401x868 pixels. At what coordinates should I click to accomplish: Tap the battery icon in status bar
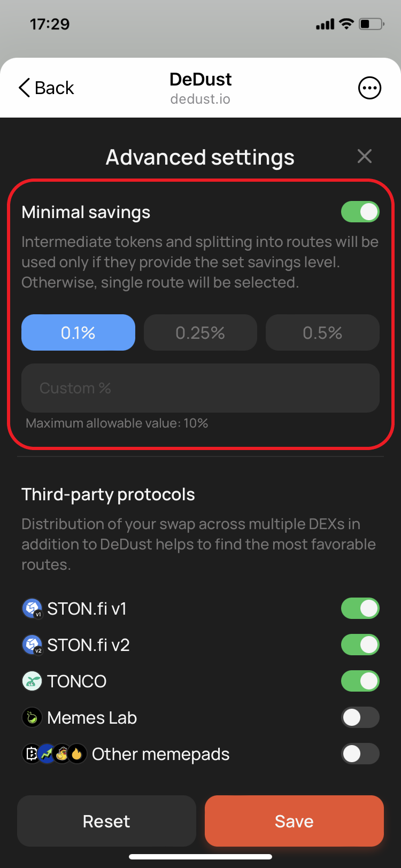click(x=372, y=24)
